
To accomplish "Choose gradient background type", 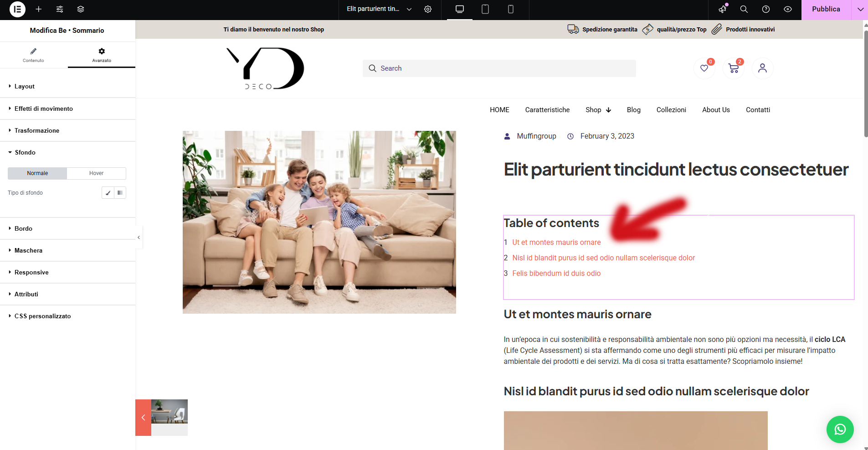I will (120, 193).
